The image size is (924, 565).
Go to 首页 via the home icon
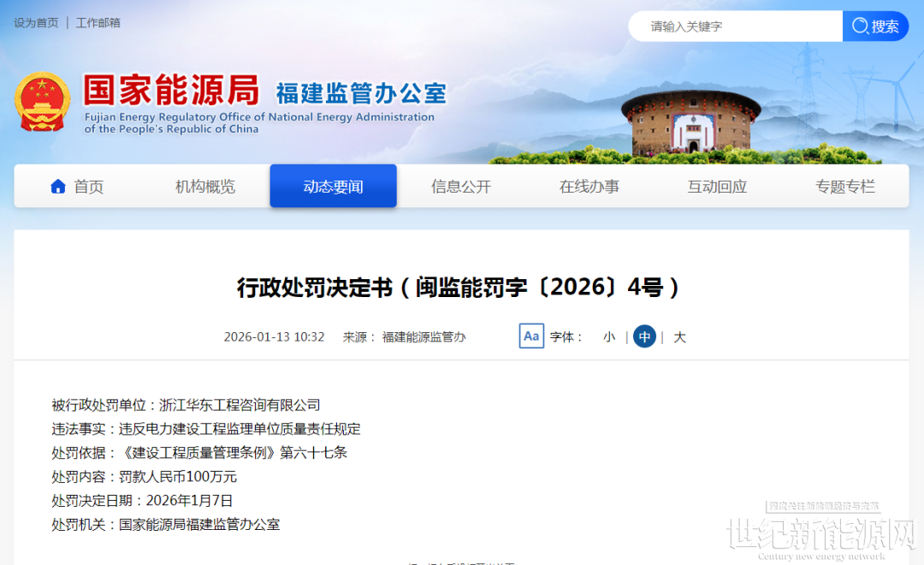pos(58,187)
